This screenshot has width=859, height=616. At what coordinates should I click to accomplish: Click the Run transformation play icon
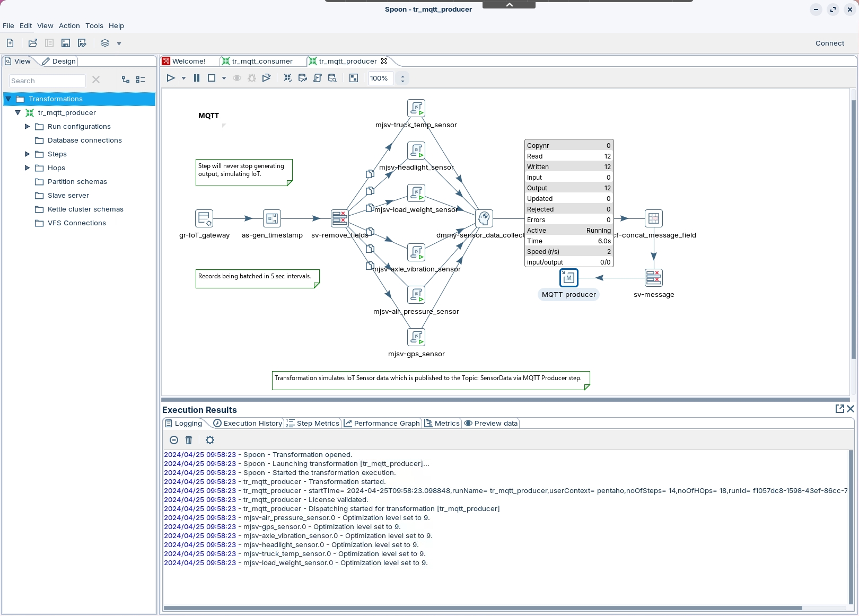tap(171, 78)
